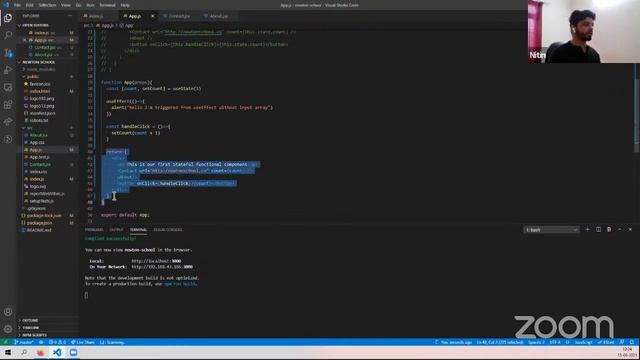This screenshot has width=640, height=360.
Task: Click the errors and warnings counter
Action: click(58, 342)
